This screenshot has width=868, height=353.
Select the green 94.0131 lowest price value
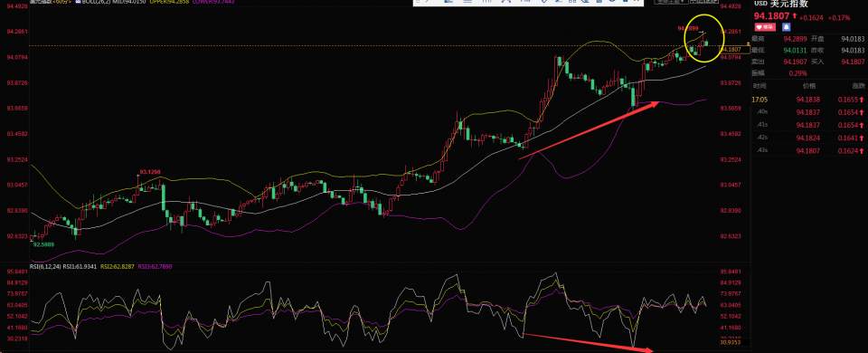pyautogui.click(x=795, y=51)
